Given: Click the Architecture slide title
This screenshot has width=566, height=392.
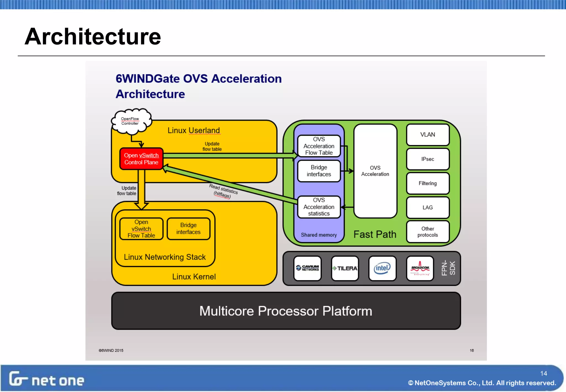Looking at the screenshot, I should (x=93, y=36).
